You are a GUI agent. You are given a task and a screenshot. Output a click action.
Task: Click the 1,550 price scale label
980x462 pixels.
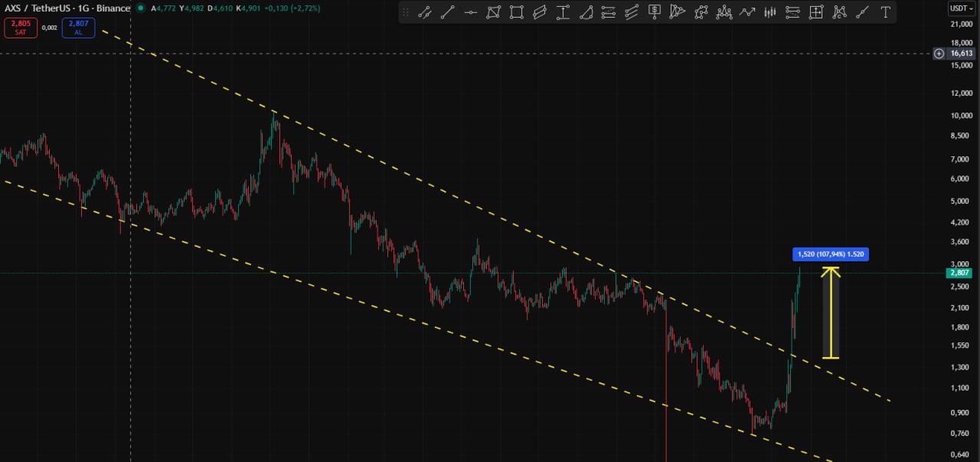pyautogui.click(x=961, y=346)
